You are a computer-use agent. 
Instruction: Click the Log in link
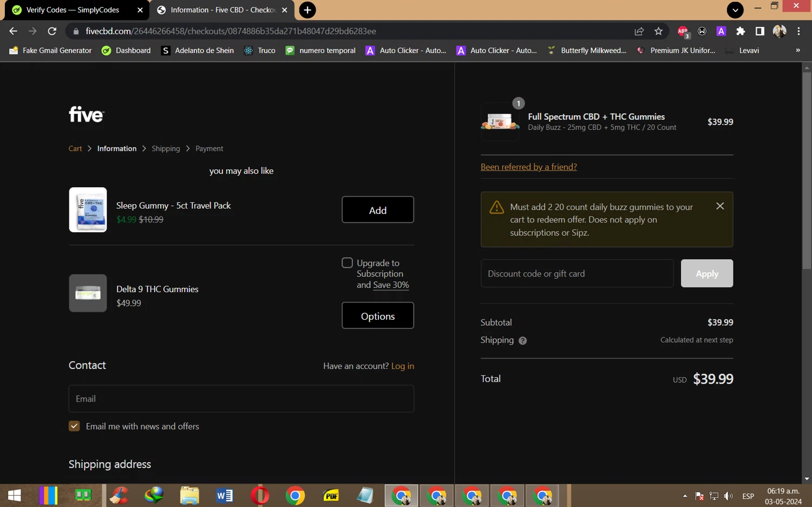(x=403, y=366)
